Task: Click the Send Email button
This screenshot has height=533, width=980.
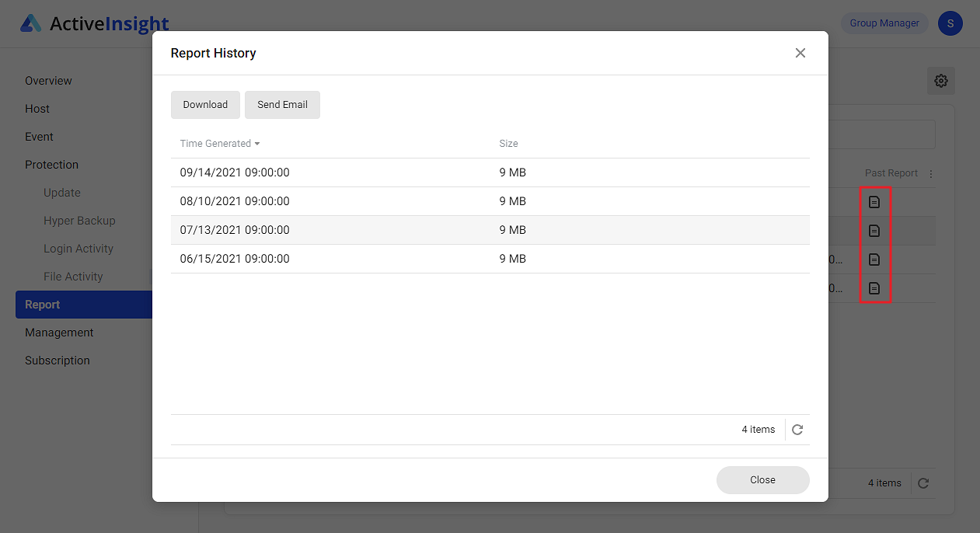Action: (282, 104)
